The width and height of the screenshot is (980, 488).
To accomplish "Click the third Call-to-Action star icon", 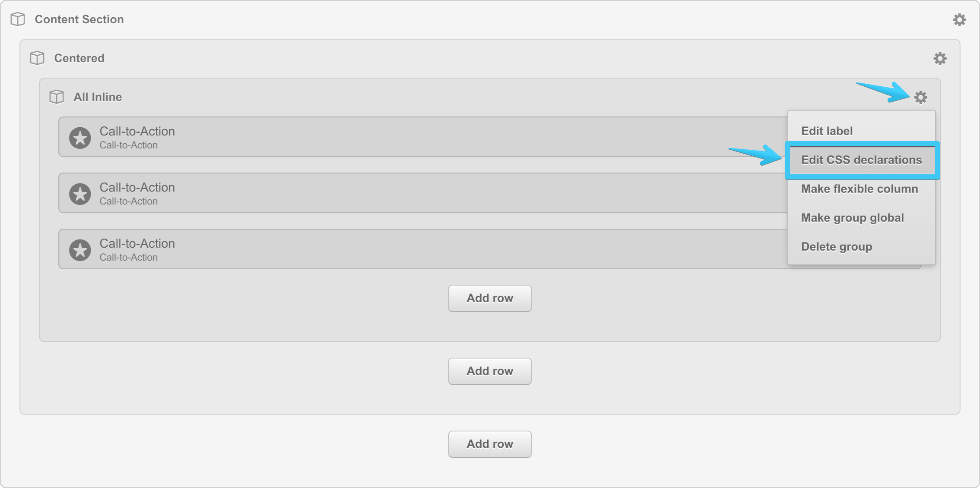I will click(80, 250).
